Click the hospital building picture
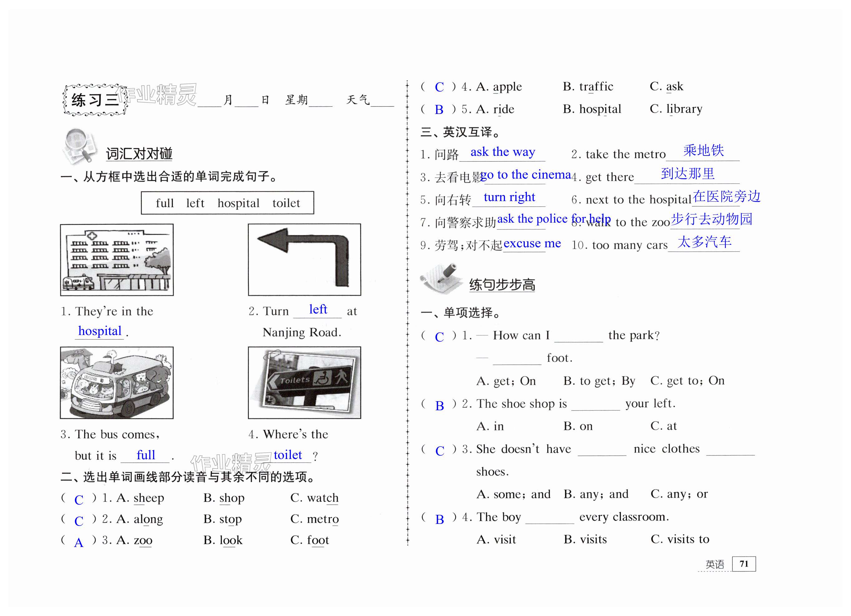 [x=117, y=259]
